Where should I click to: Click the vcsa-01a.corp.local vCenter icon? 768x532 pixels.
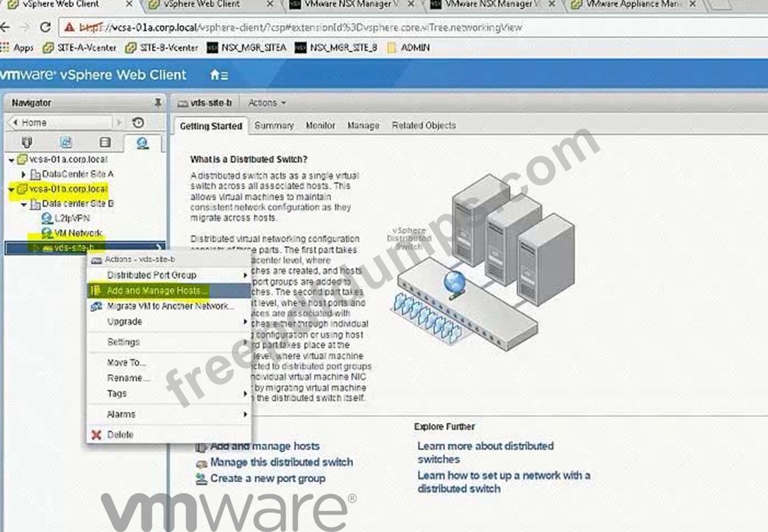click(x=22, y=159)
